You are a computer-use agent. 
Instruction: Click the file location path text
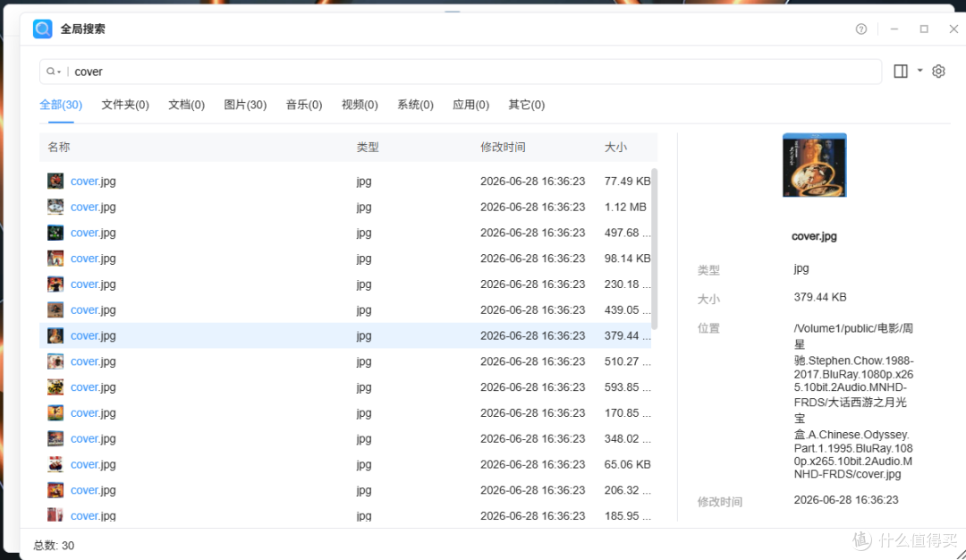coord(854,401)
